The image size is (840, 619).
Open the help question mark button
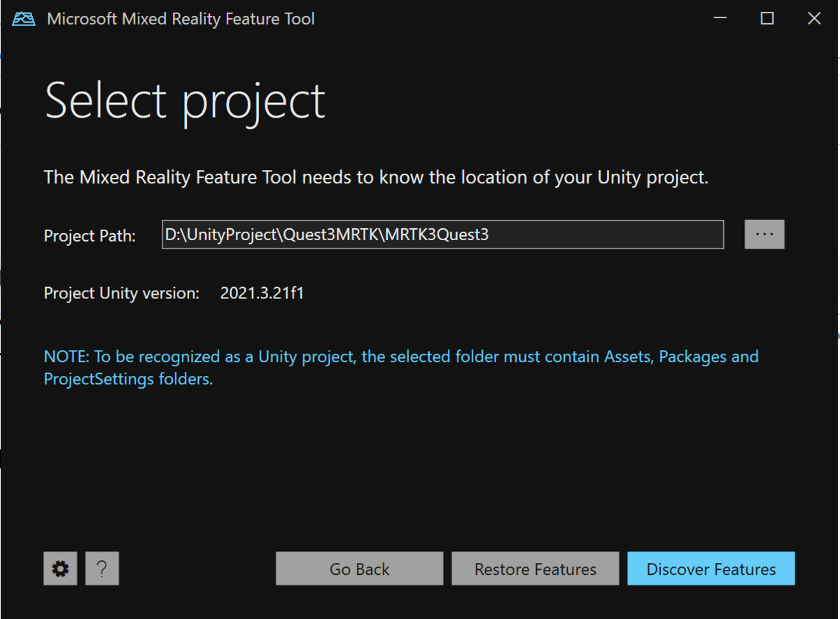(102, 569)
